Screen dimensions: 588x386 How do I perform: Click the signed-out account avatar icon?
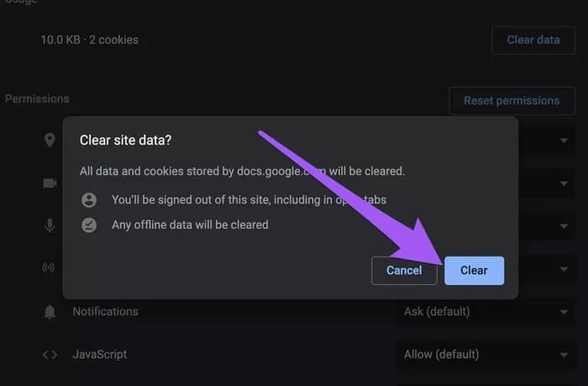(x=89, y=200)
